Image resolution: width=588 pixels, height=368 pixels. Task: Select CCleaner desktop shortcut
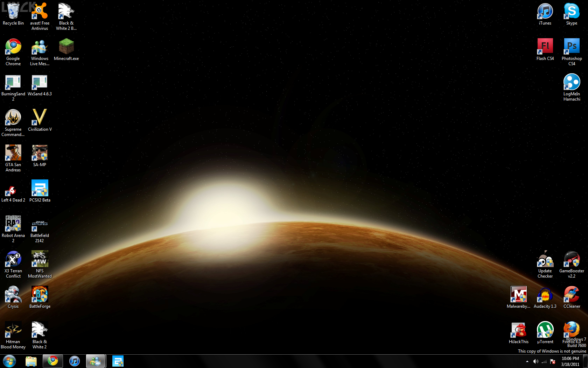[x=572, y=297]
